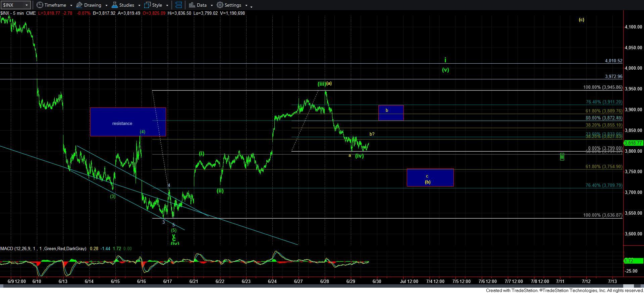This screenshot has width=644, height=293.
Task: Select the blue 'c (b)' target box
Action: [x=430, y=177]
